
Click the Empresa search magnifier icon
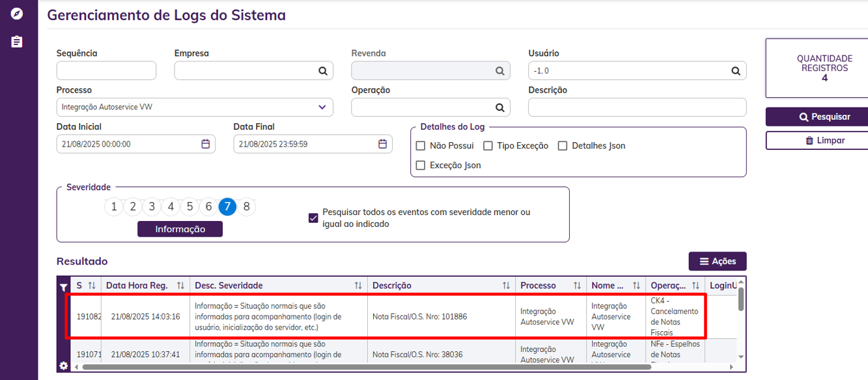[323, 71]
